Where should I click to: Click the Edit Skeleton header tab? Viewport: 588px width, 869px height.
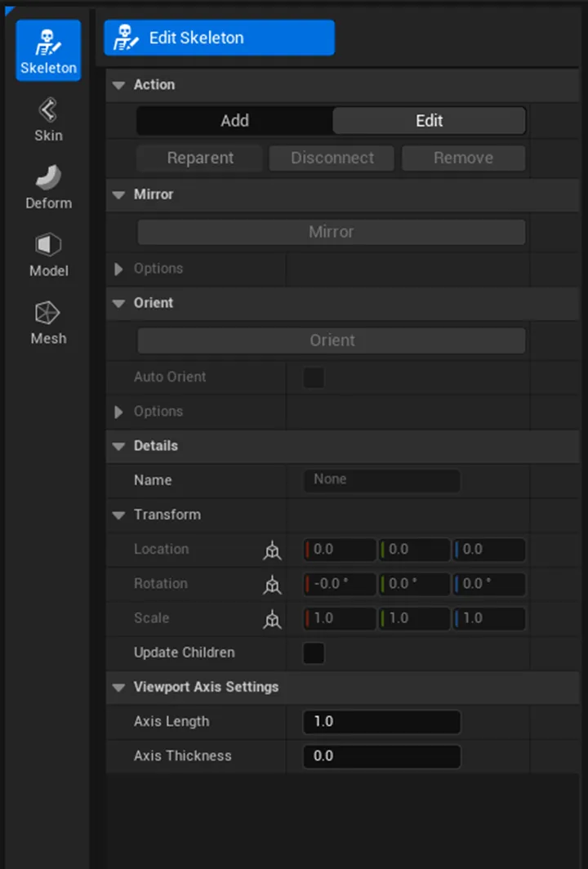point(219,38)
